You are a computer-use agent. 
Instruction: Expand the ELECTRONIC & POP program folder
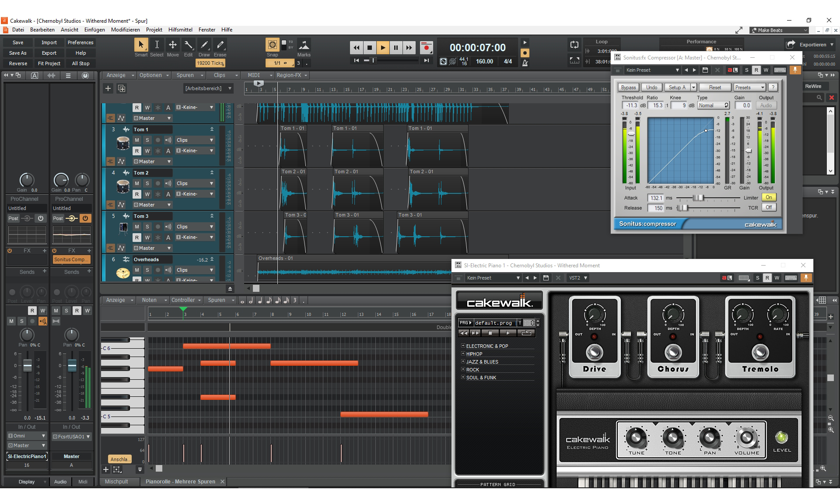click(x=463, y=346)
